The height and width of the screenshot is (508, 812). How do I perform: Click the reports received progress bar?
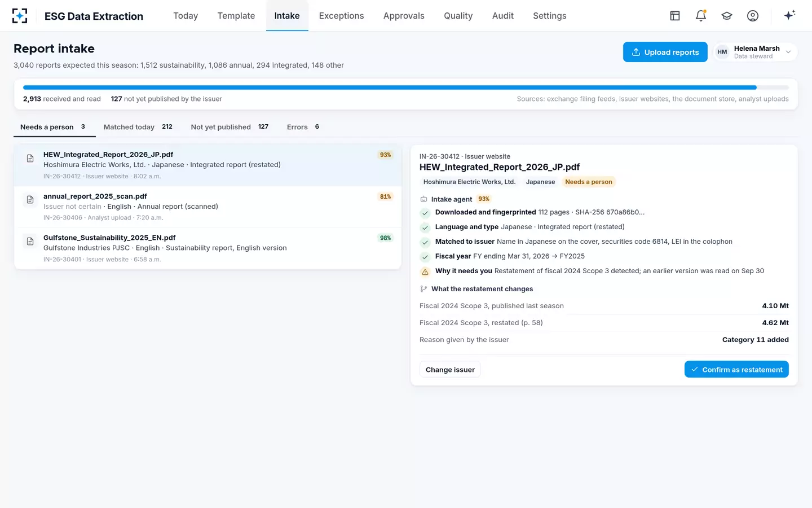[406, 87]
